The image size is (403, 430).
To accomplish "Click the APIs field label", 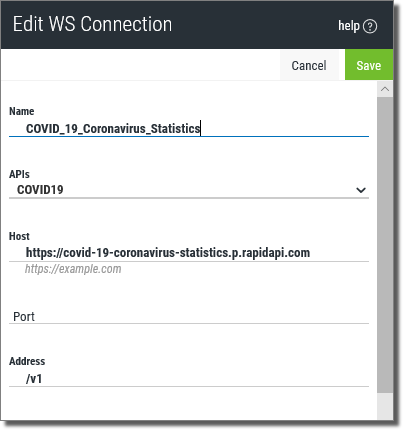I will pyautogui.click(x=19, y=174).
